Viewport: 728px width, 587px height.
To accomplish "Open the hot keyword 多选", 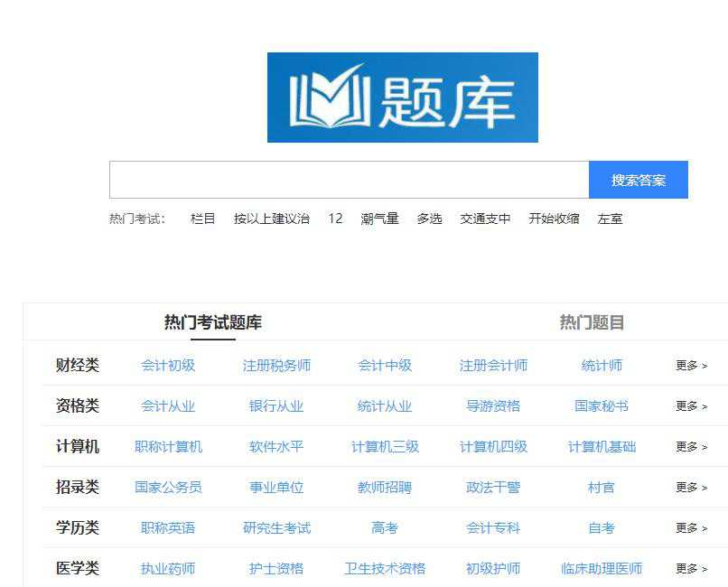I will [429, 219].
